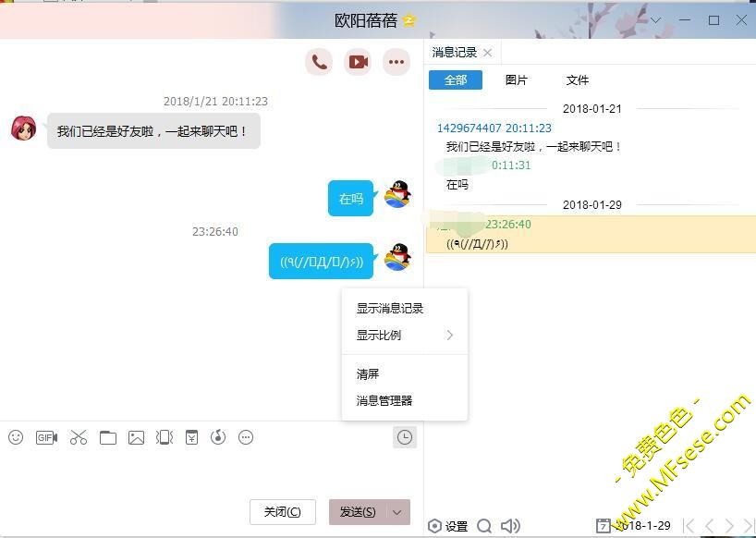This screenshot has width=756, height=538.
Task: Choose 清屏 from the context menu
Action: click(368, 373)
